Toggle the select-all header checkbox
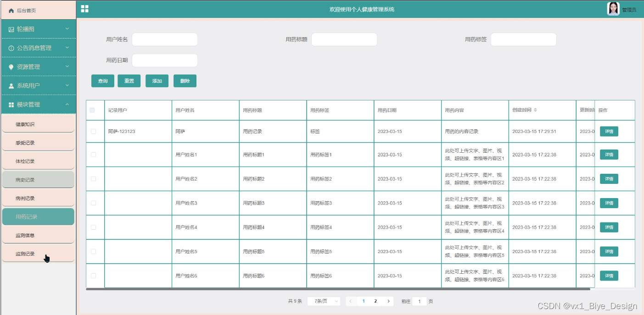644x315 pixels. (92, 110)
